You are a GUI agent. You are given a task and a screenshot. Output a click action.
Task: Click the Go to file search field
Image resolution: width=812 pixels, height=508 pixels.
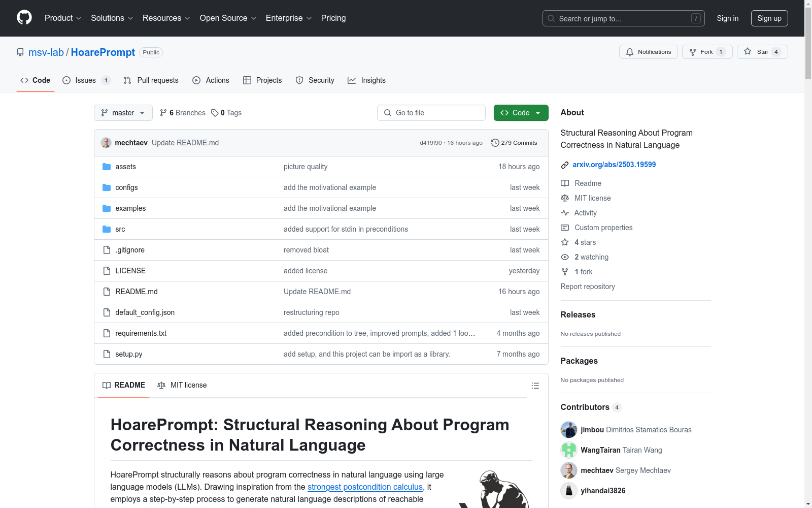click(431, 113)
